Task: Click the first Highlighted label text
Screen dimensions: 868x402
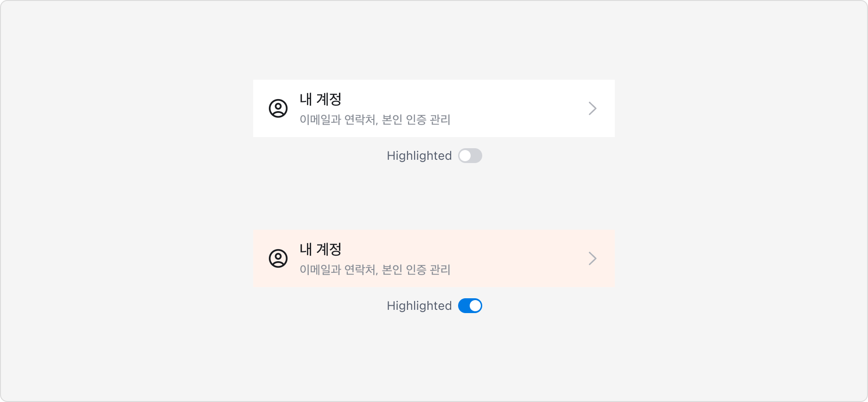Action: [x=419, y=156]
